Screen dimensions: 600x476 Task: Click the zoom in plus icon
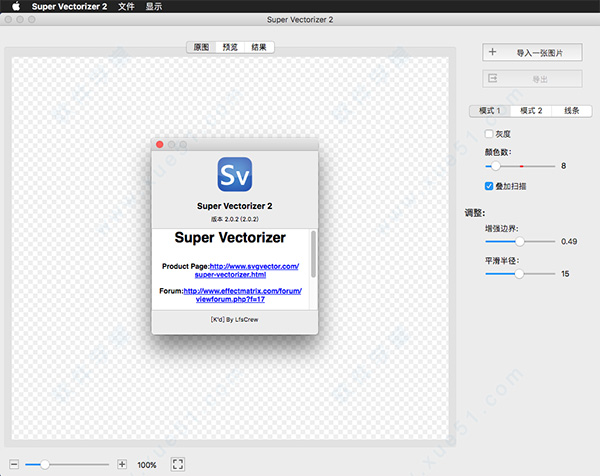point(122,465)
